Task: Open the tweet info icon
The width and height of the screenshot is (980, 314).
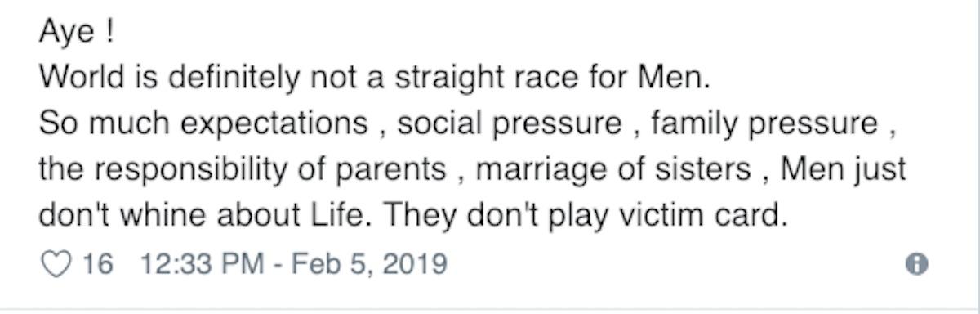Action: coord(918,264)
